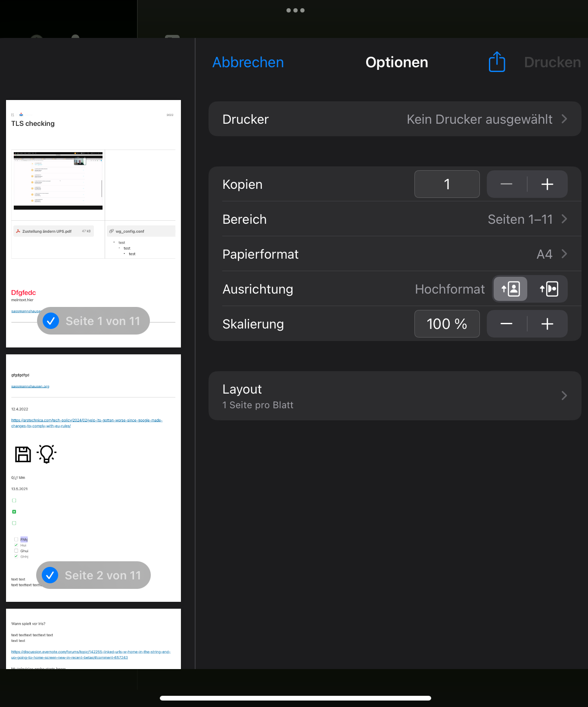Decrease Skalierung with minus button
The image size is (588, 707).
point(507,324)
